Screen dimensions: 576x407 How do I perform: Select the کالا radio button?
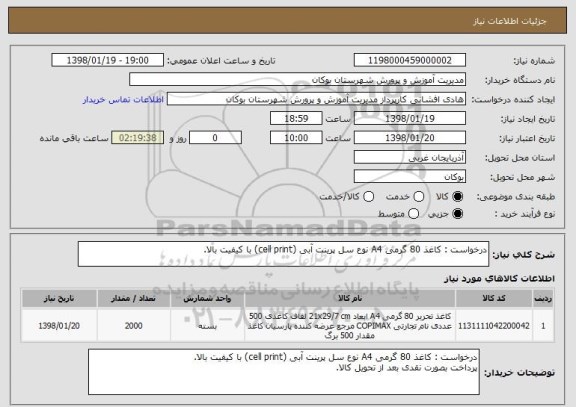pos(457,197)
